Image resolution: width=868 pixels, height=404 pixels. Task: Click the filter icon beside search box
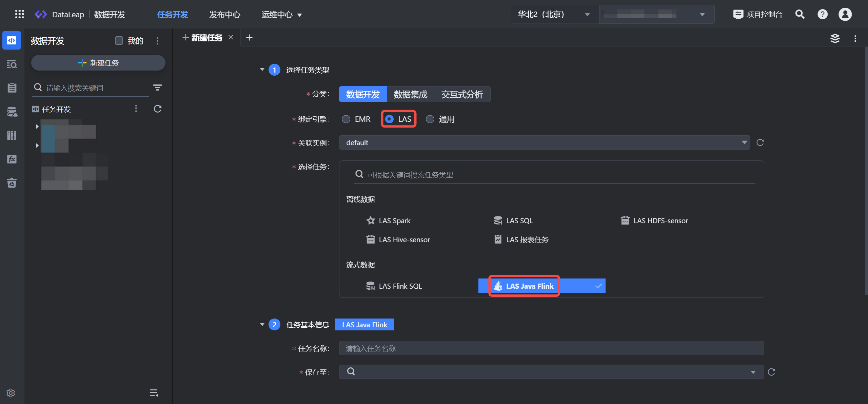[x=157, y=88]
